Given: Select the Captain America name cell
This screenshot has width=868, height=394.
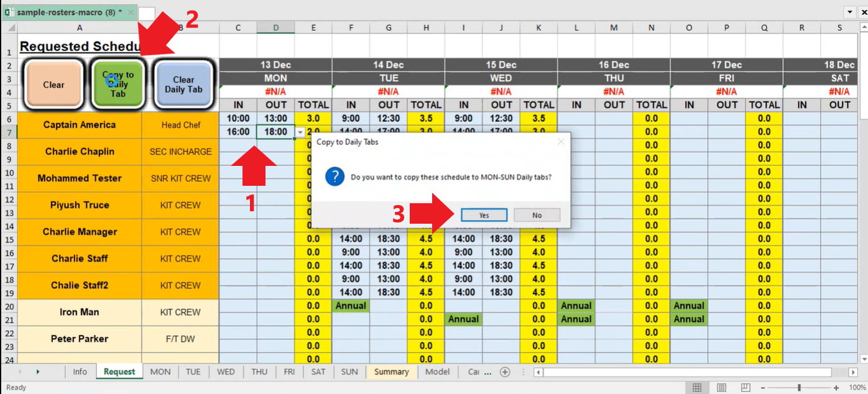Looking at the screenshot, I should point(80,125).
